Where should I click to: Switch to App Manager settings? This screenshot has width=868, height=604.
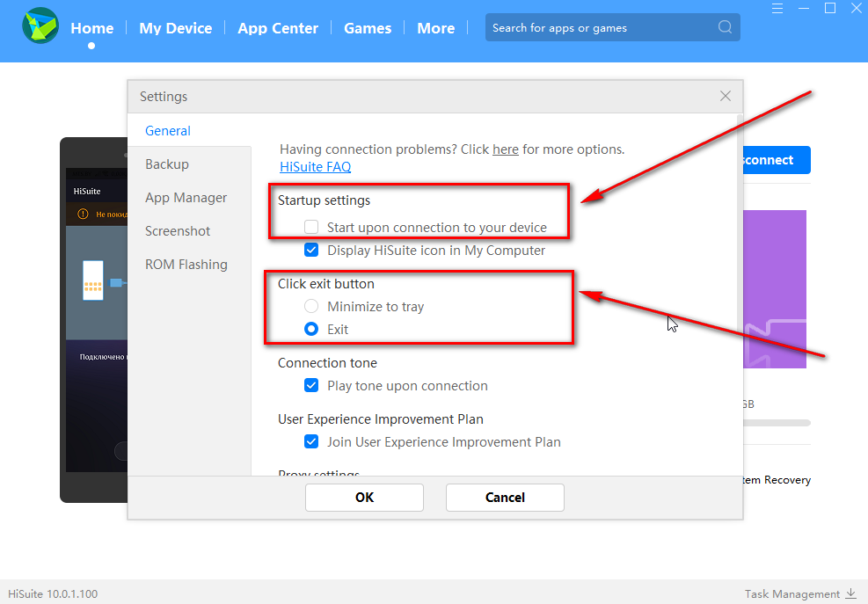coord(186,198)
